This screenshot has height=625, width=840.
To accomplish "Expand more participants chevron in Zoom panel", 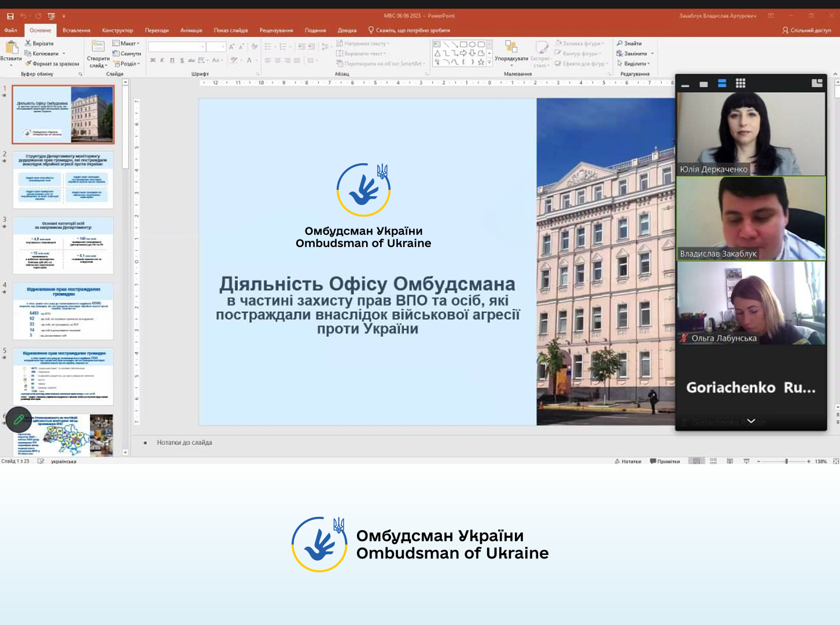I will click(751, 421).
